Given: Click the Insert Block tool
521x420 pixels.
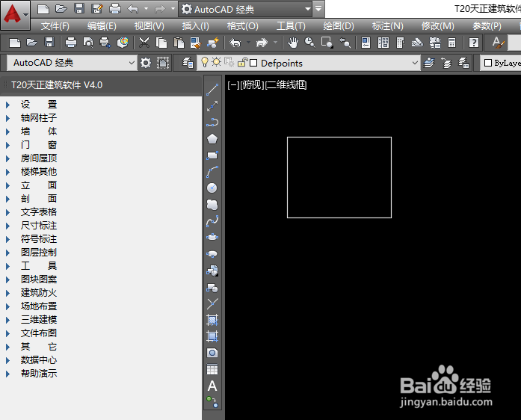Looking at the screenshot, I should pos(212,271).
